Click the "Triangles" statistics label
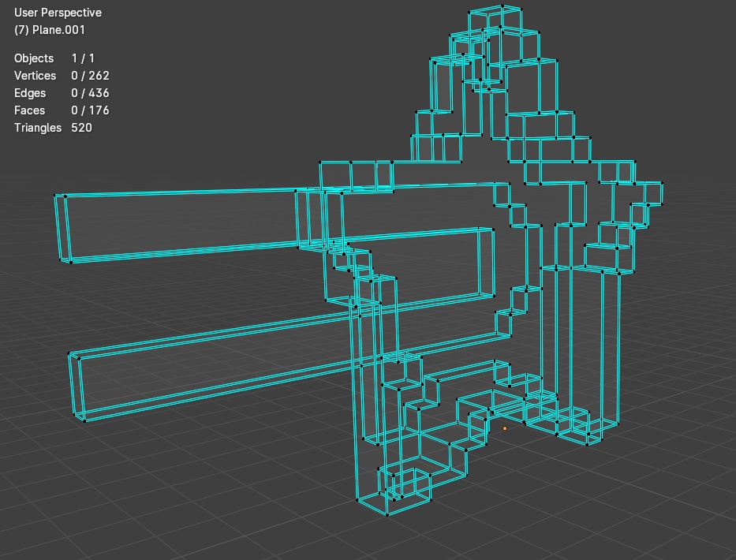The image size is (736, 560). click(x=38, y=128)
